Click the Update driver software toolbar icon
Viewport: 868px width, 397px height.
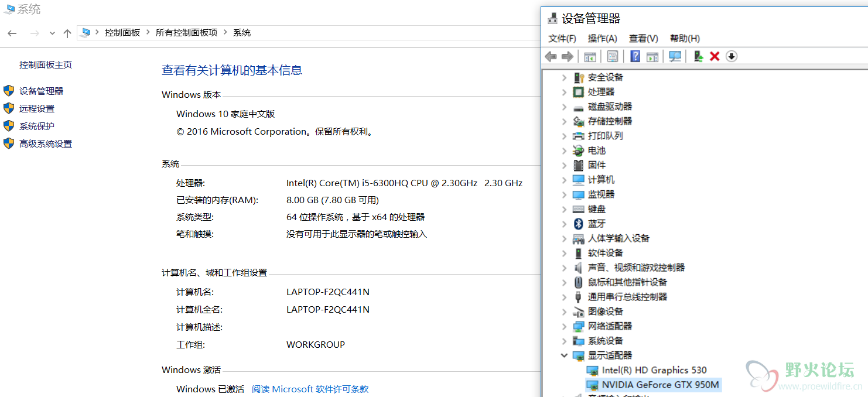coord(698,56)
